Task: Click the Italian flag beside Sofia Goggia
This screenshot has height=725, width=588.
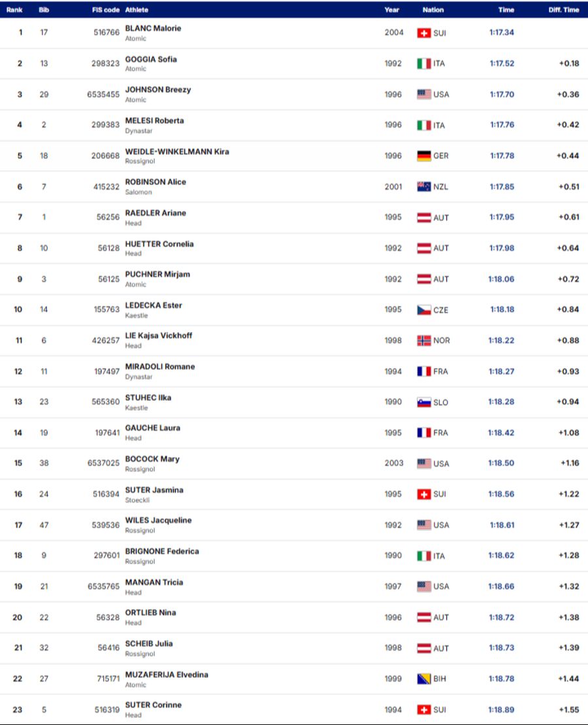Action: tap(424, 63)
